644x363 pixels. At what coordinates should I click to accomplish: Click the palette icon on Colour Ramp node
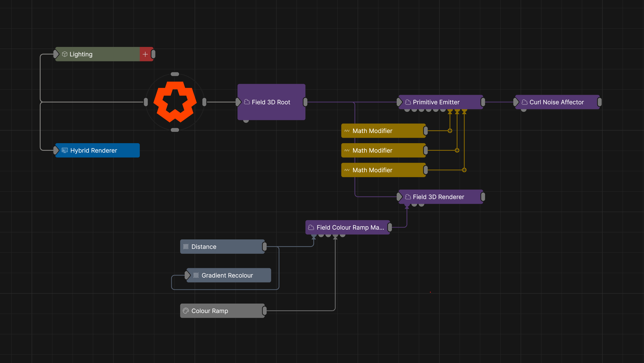click(x=186, y=311)
